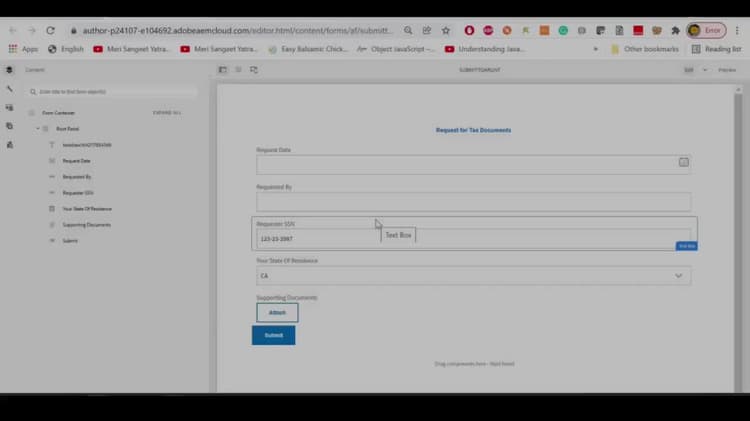
Task: Open the components browser icon in sidebar
Action: coord(9,108)
